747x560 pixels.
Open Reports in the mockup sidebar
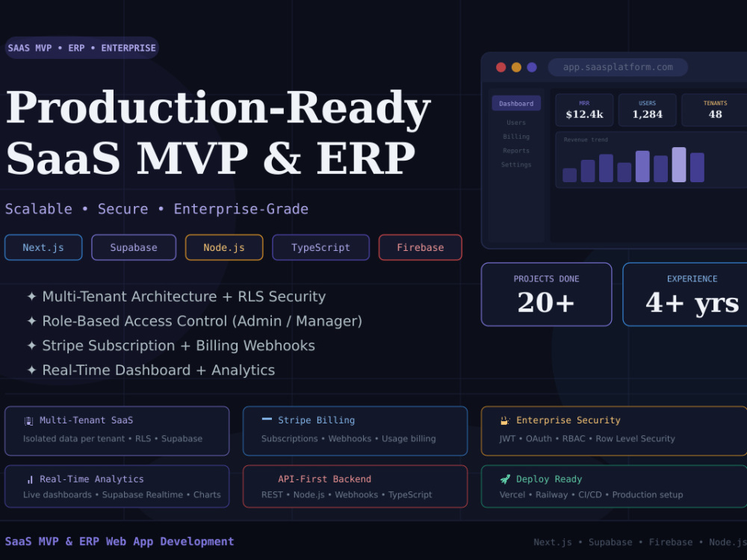click(516, 151)
